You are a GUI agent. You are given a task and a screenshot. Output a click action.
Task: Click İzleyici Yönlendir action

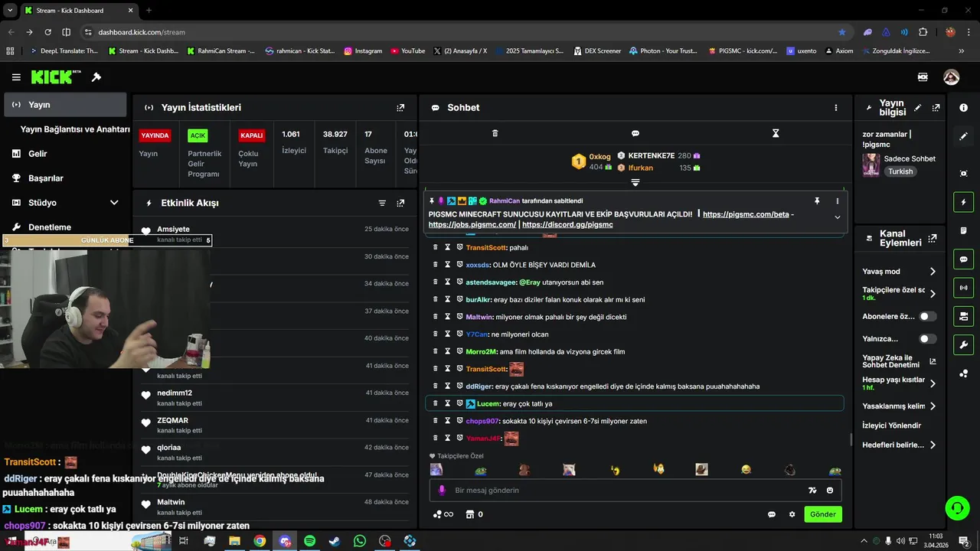pyautogui.click(x=891, y=425)
